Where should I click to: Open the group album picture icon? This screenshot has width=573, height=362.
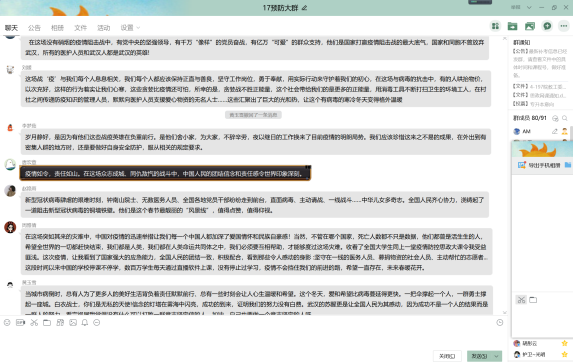[530, 26]
